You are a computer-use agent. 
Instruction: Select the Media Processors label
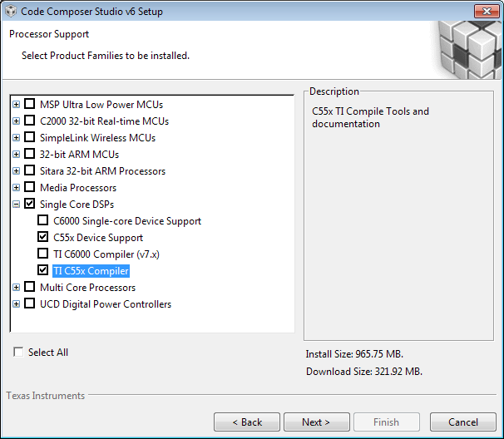point(78,188)
